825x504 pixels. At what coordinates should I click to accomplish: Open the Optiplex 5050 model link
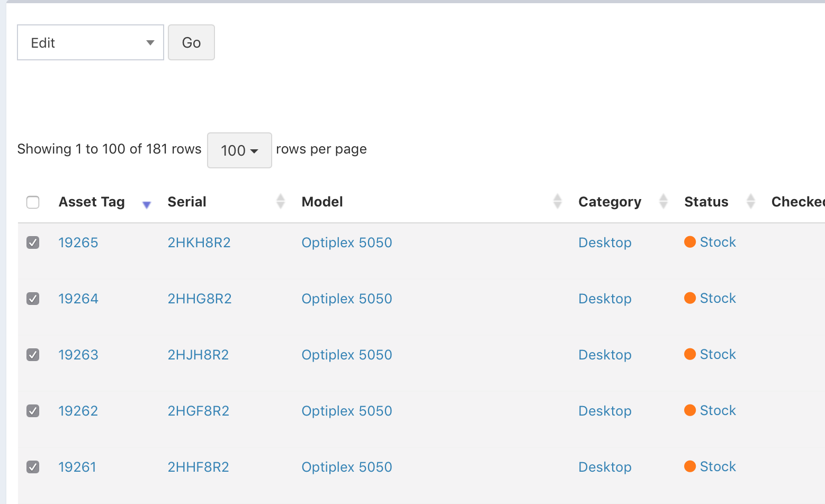[x=346, y=242]
